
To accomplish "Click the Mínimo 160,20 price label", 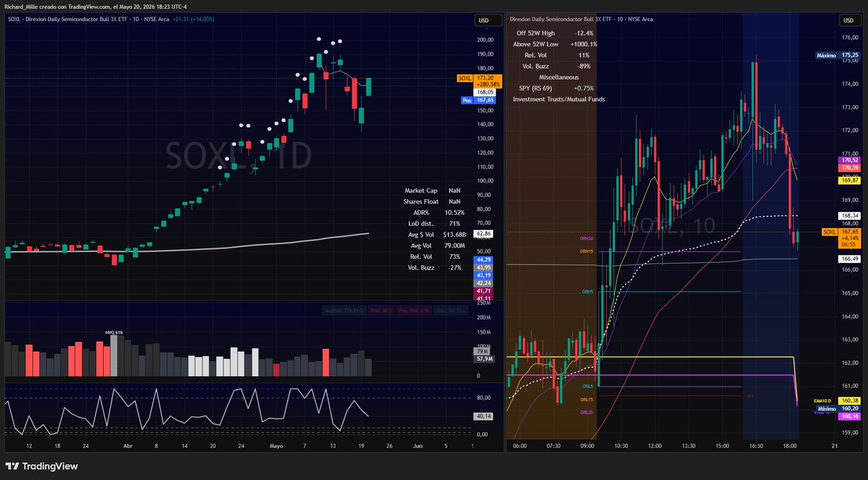I will 838,408.
